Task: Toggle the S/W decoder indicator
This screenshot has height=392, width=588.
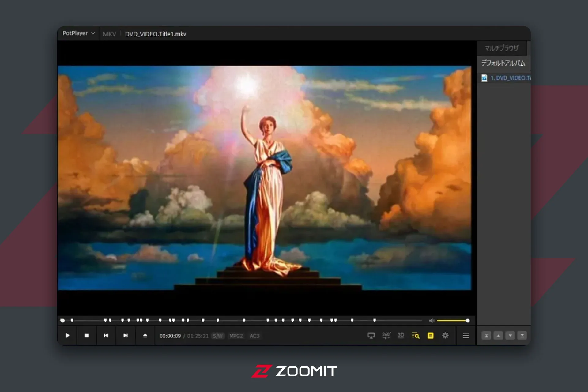Action: click(218, 336)
